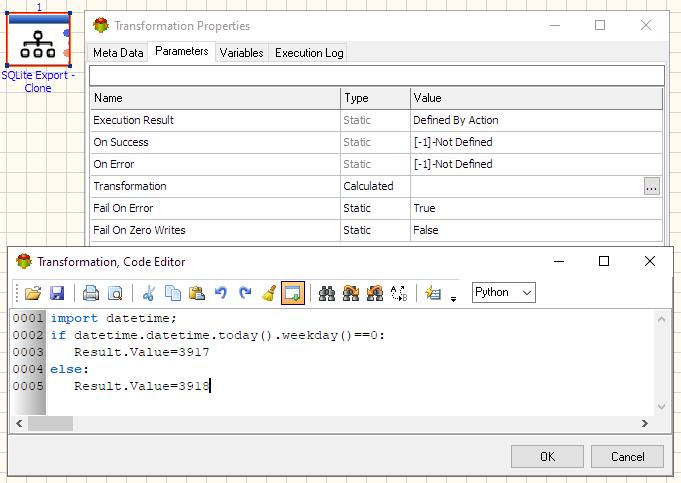
Task: Expand toolbar overflow options arrow
Action: 453,299
